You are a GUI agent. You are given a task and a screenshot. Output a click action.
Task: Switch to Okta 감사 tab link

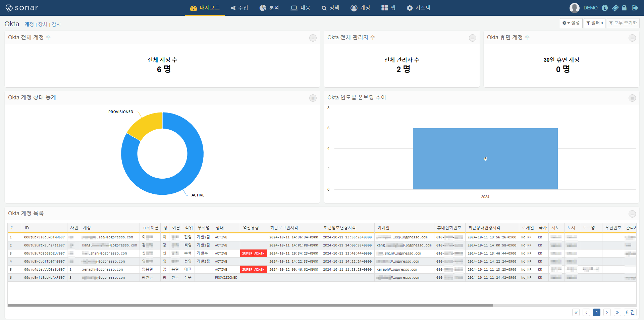click(56, 24)
